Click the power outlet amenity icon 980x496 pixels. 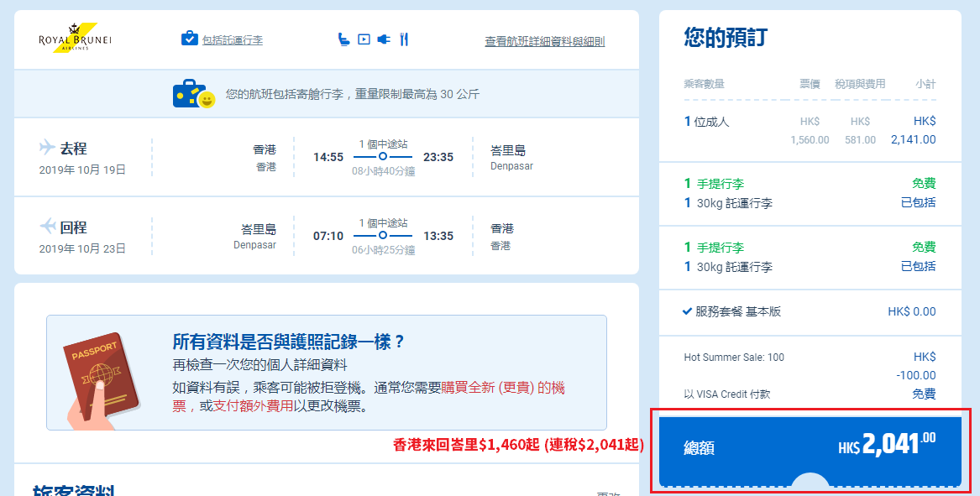pyautogui.click(x=384, y=39)
